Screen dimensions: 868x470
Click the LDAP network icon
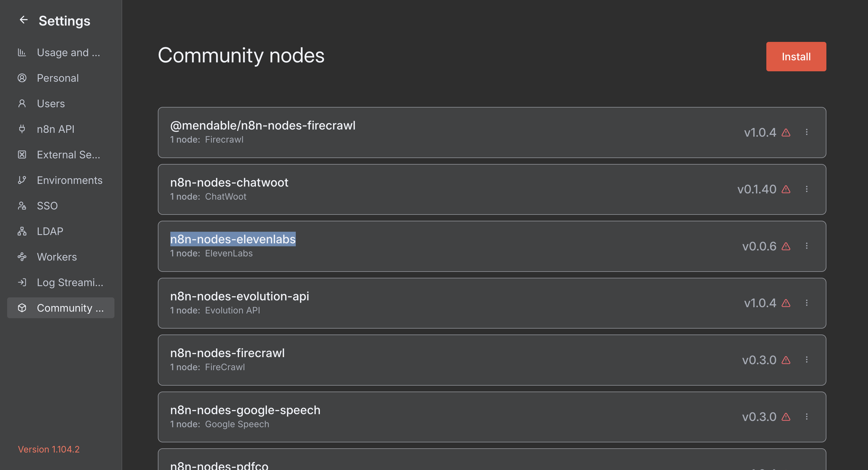pos(22,231)
